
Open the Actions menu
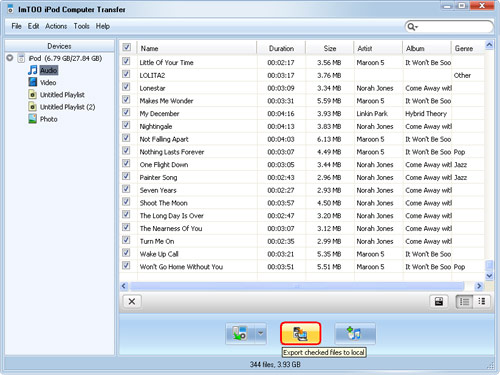point(56,26)
